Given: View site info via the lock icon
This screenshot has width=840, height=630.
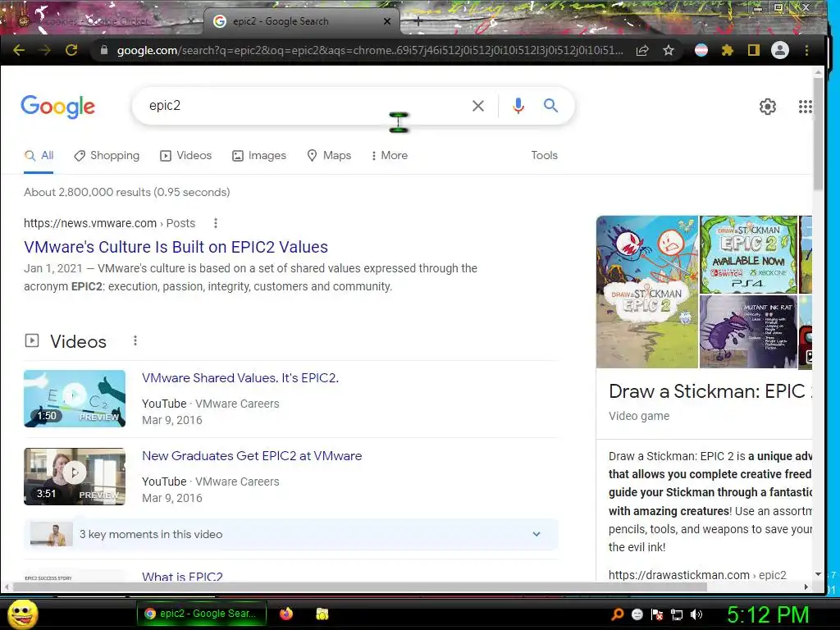Looking at the screenshot, I should tap(104, 50).
